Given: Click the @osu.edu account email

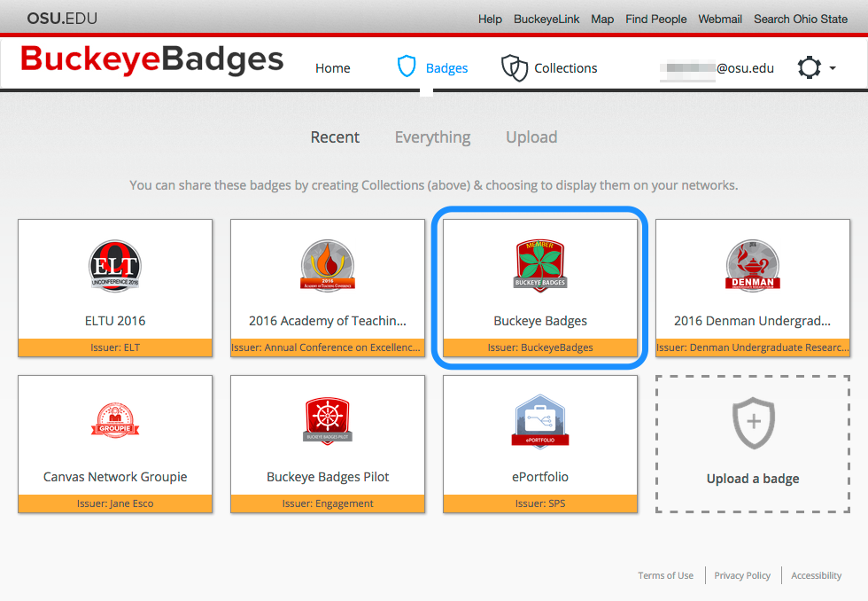Looking at the screenshot, I should pos(717,68).
